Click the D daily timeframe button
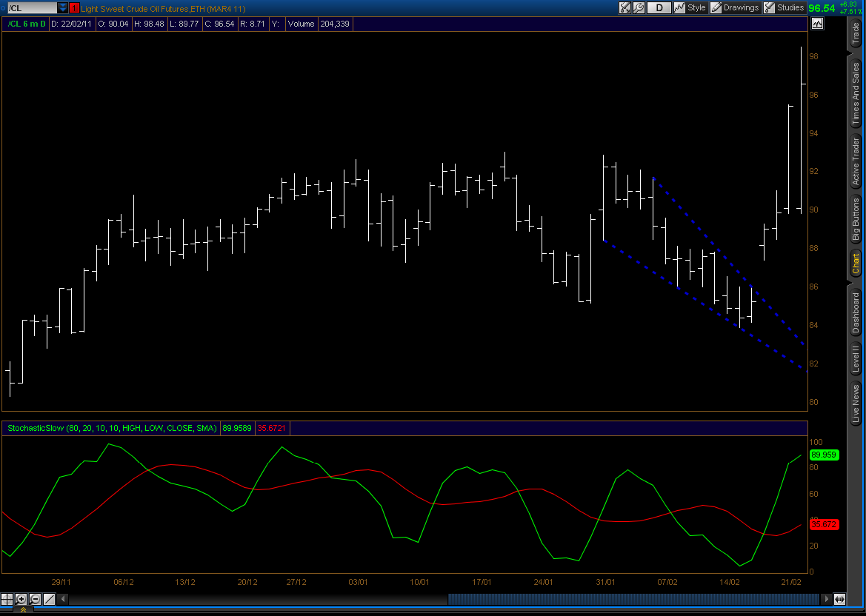Screen dimensions: 866x616 659,7
